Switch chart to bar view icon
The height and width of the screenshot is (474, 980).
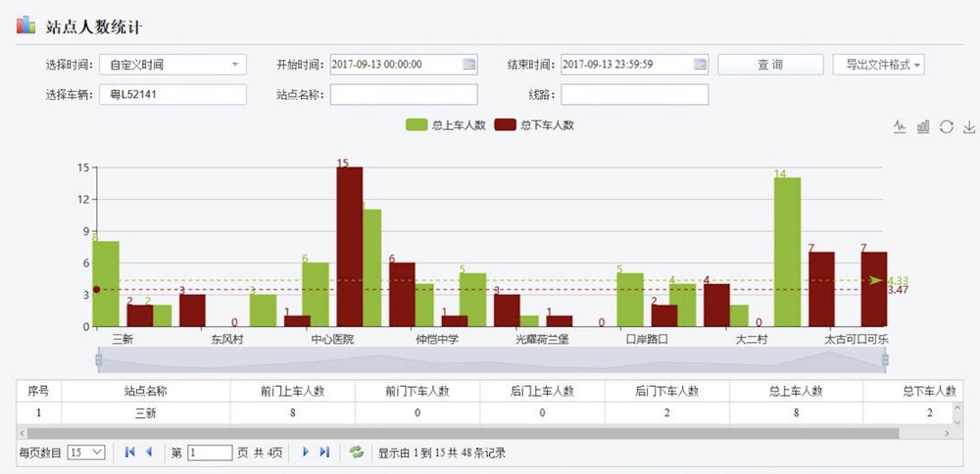(x=923, y=126)
